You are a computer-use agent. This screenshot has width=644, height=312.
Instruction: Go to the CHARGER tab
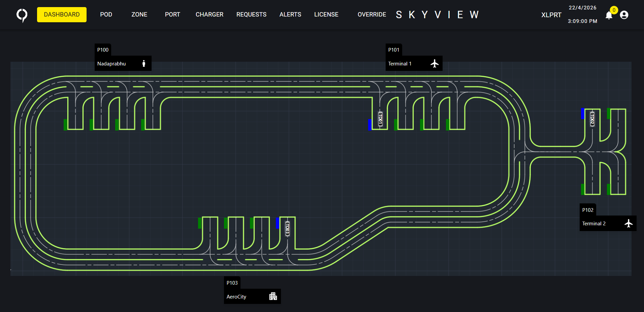coord(209,15)
